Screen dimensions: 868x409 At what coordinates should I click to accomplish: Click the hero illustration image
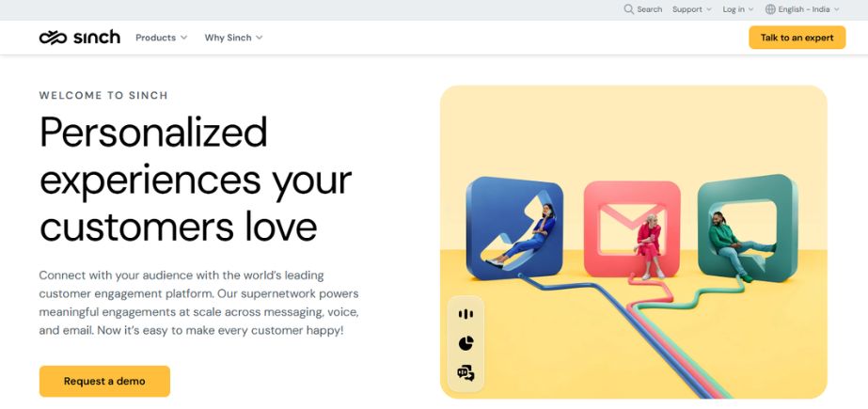click(633, 242)
